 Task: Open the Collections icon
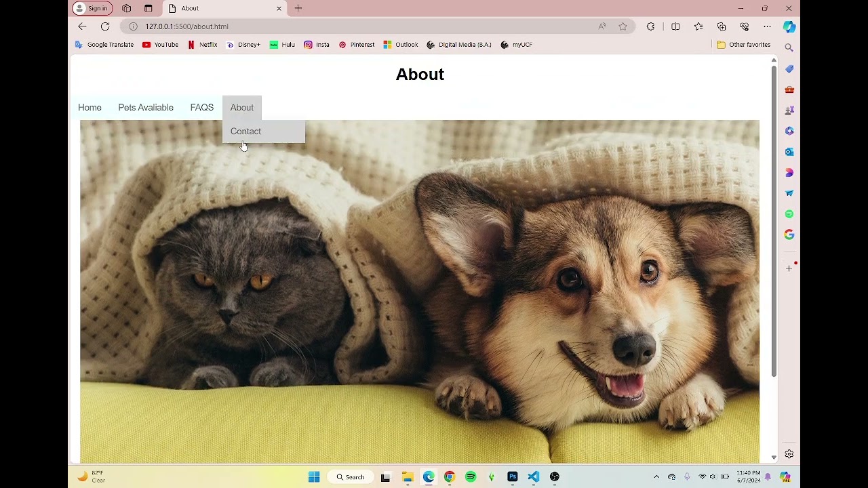[722, 26]
